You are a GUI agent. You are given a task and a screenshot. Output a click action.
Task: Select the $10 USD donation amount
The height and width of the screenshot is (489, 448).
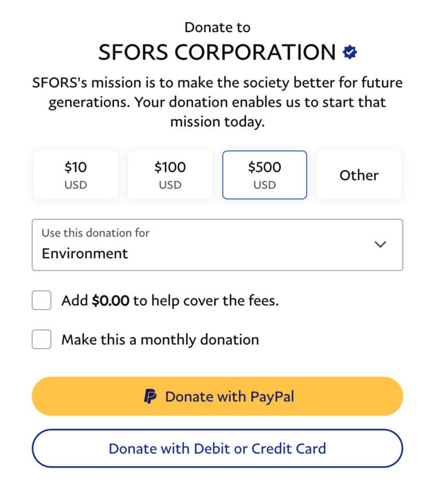click(75, 175)
